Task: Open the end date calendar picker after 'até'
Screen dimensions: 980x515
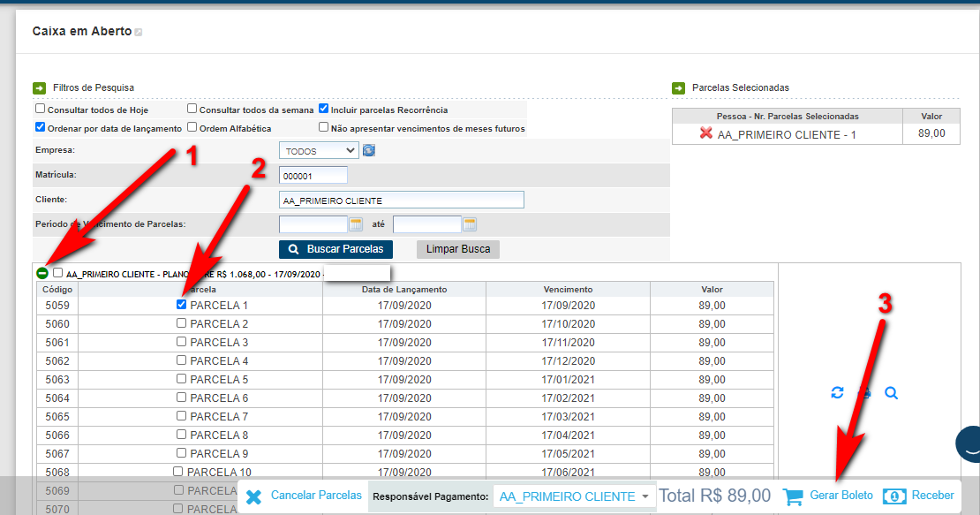Action: click(470, 224)
